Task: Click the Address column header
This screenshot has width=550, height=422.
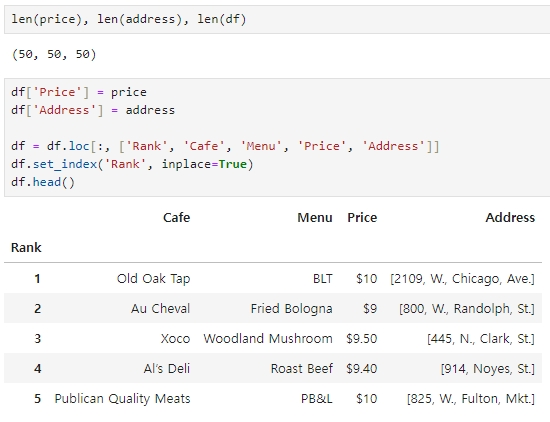Action: click(x=510, y=217)
